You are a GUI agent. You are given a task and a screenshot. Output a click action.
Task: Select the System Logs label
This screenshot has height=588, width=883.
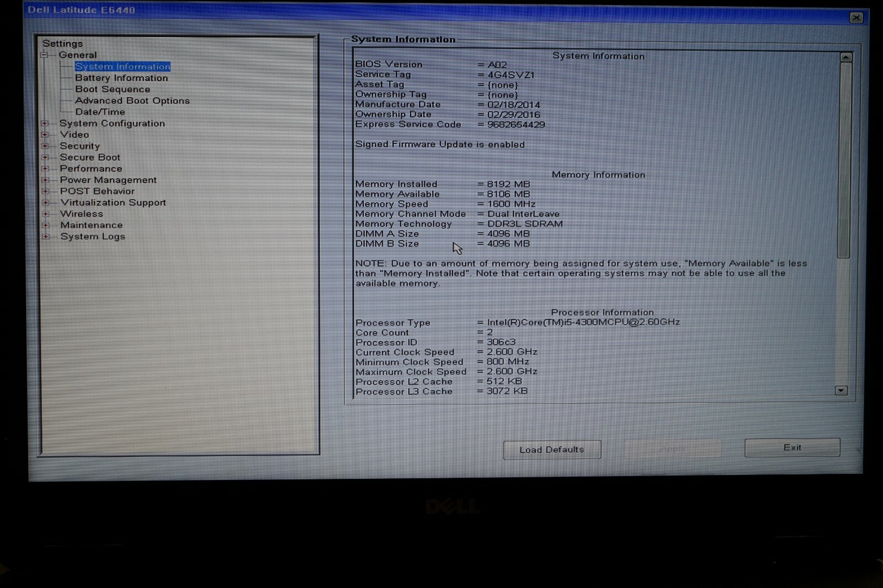(x=93, y=237)
